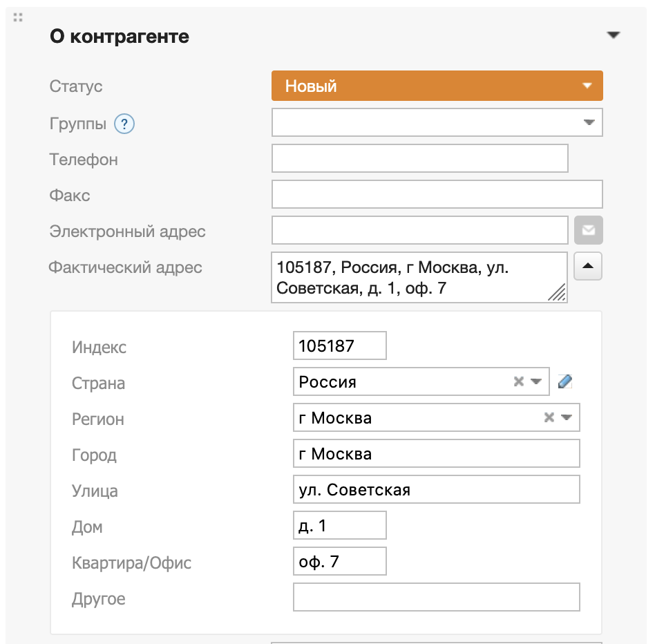
Task: Click the help icon next to Группы
Action: click(124, 124)
